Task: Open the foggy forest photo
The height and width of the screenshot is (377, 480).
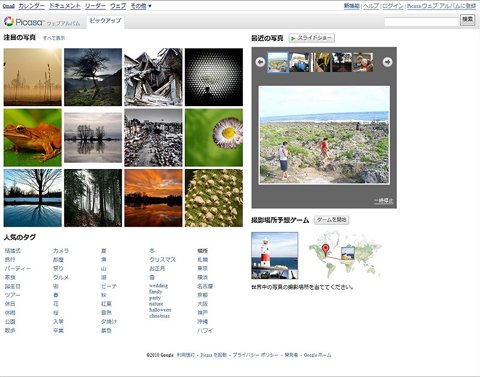Action: [x=93, y=198]
